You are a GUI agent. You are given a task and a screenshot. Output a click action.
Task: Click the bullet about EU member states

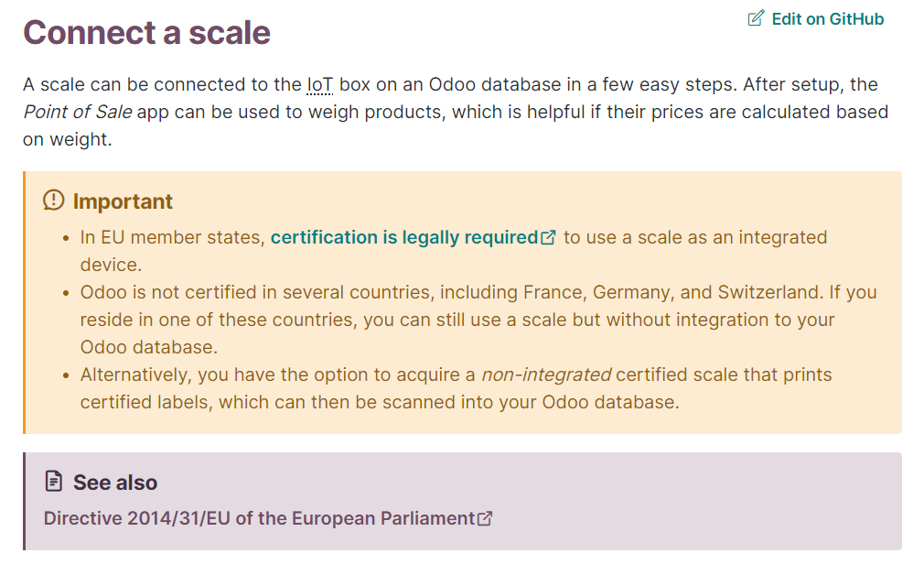point(454,251)
